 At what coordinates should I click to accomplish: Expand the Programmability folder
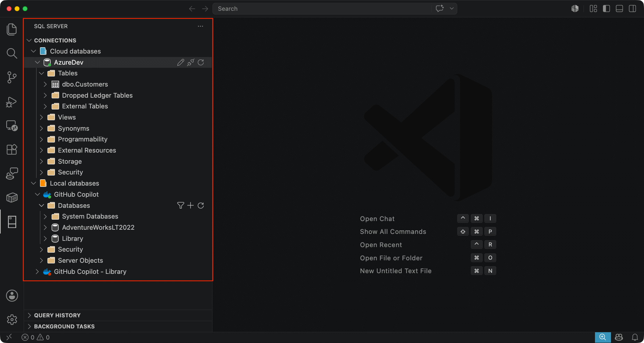(x=41, y=139)
